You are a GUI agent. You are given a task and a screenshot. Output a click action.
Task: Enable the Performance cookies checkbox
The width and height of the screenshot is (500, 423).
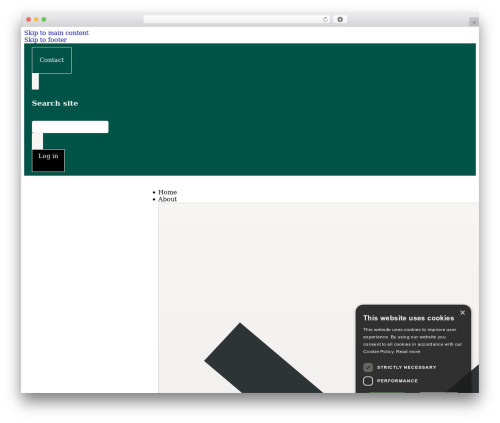368,381
